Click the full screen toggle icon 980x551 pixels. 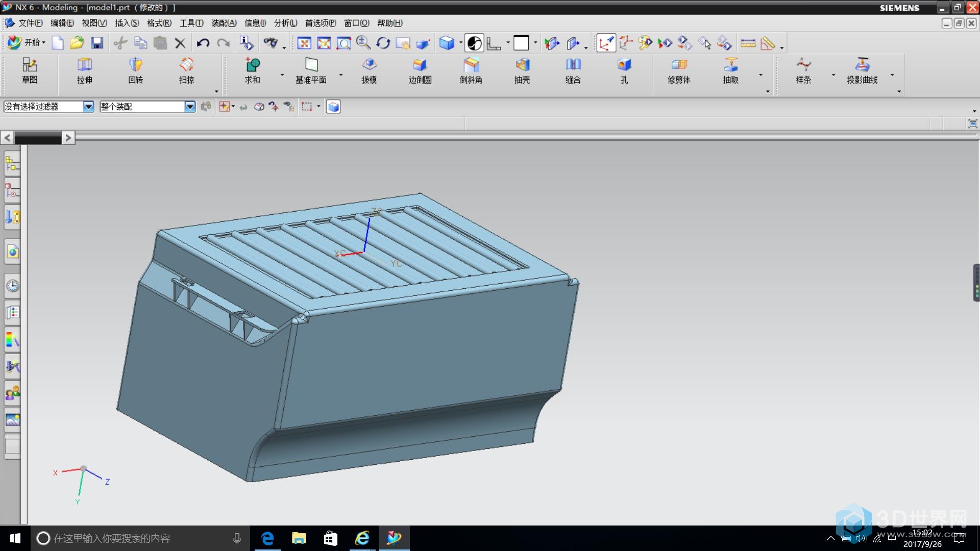pos(973,123)
